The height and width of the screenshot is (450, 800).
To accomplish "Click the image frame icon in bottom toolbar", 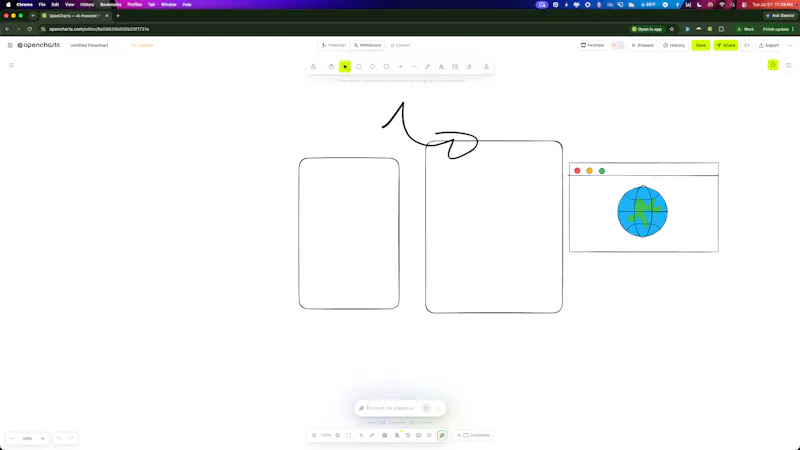I will [x=418, y=435].
